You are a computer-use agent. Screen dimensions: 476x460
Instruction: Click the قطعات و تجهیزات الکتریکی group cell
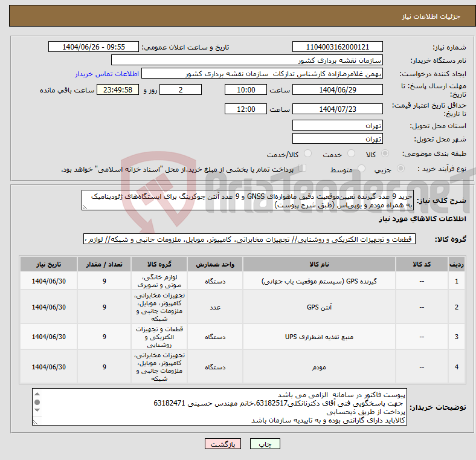[x=159, y=337]
